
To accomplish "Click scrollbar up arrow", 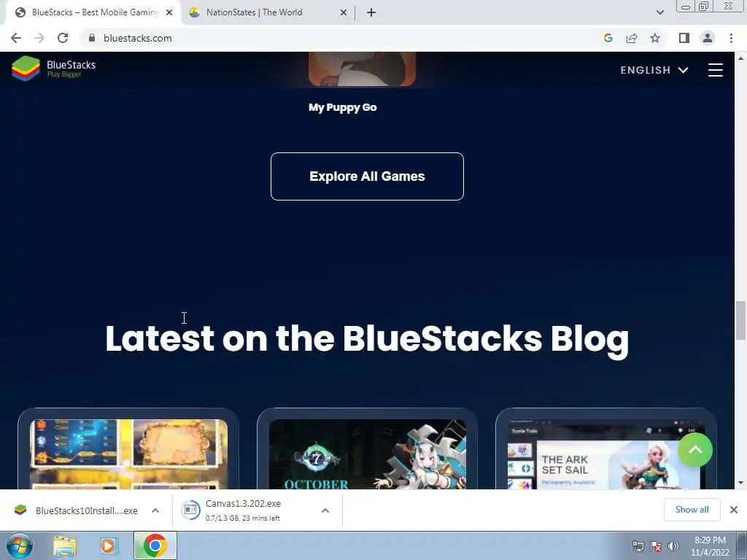I will tap(741, 58).
